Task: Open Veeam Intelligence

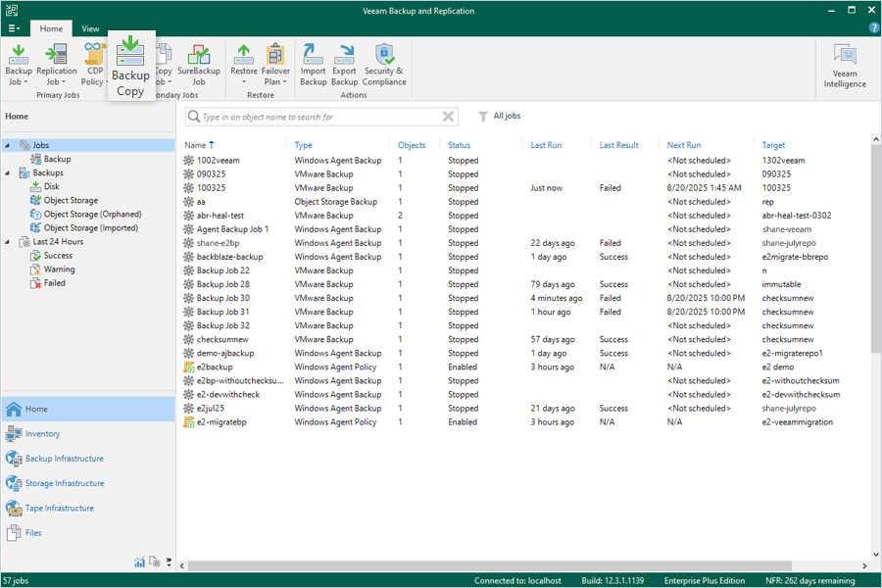Action: point(845,67)
